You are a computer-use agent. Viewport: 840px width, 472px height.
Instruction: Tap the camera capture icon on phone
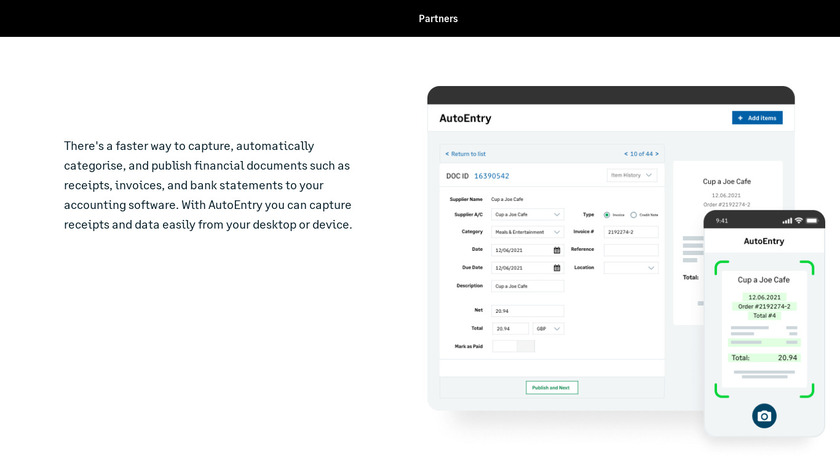[x=764, y=416]
